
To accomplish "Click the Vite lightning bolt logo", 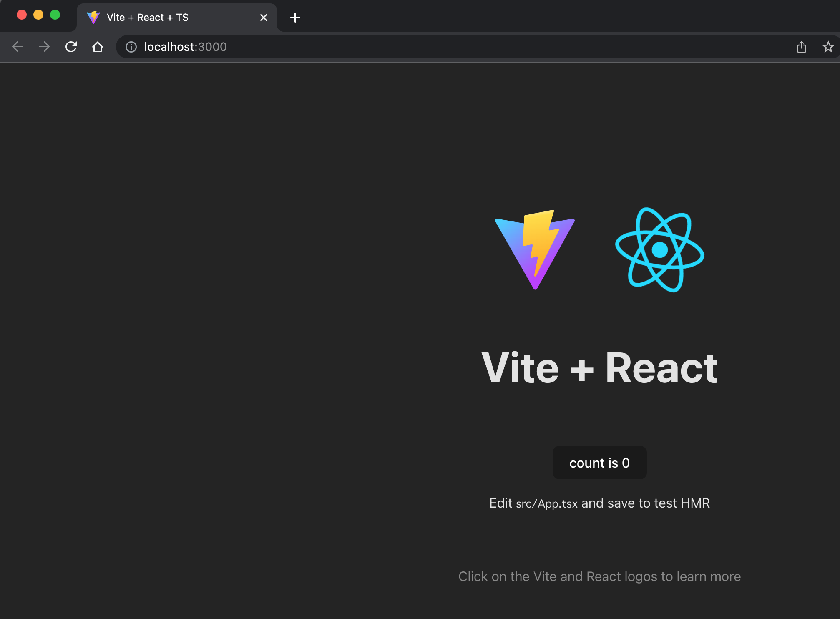I will 535,249.
